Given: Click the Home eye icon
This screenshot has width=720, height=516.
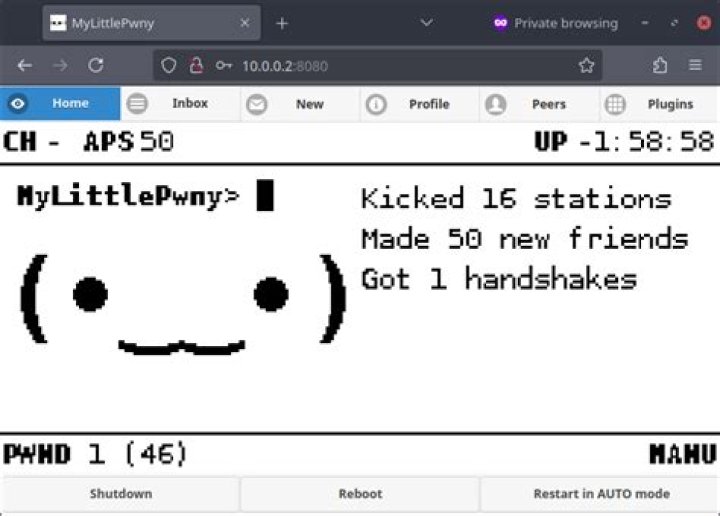Looking at the screenshot, I should [x=18, y=104].
